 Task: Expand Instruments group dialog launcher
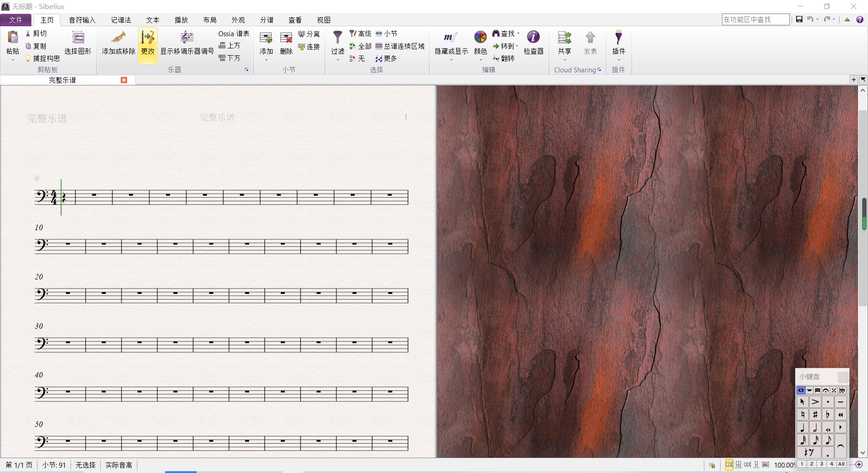pos(247,70)
